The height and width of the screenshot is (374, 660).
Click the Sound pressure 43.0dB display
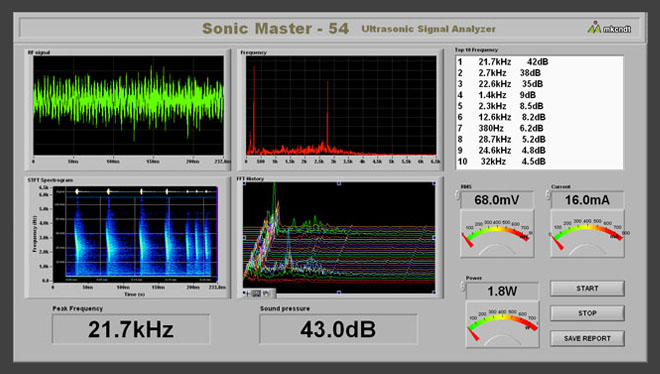coord(338,329)
